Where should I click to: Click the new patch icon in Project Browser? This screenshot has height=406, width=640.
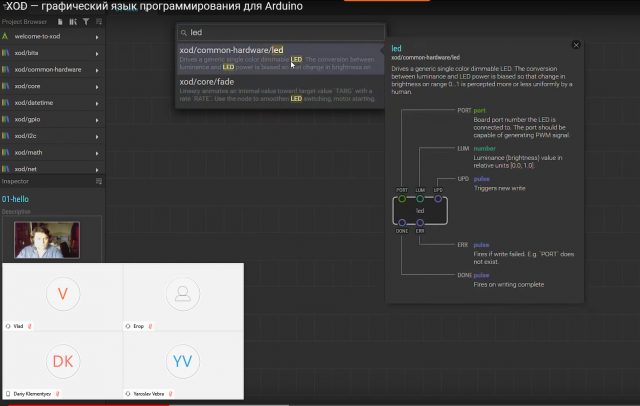(x=60, y=20)
